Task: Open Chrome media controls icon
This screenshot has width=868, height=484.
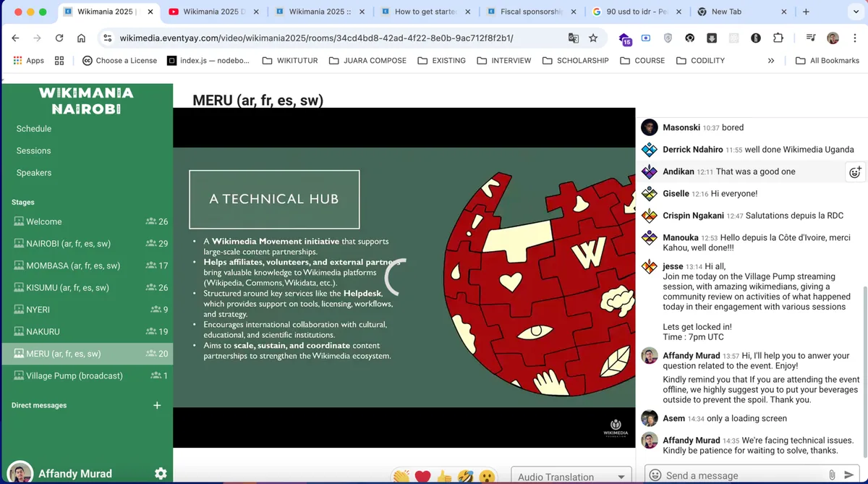Action: click(811, 38)
